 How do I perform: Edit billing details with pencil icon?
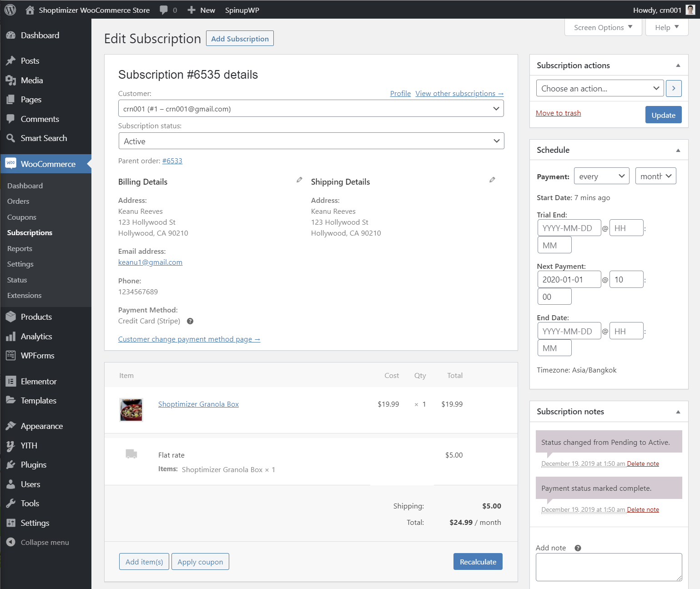pyautogui.click(x=299, y=180)
